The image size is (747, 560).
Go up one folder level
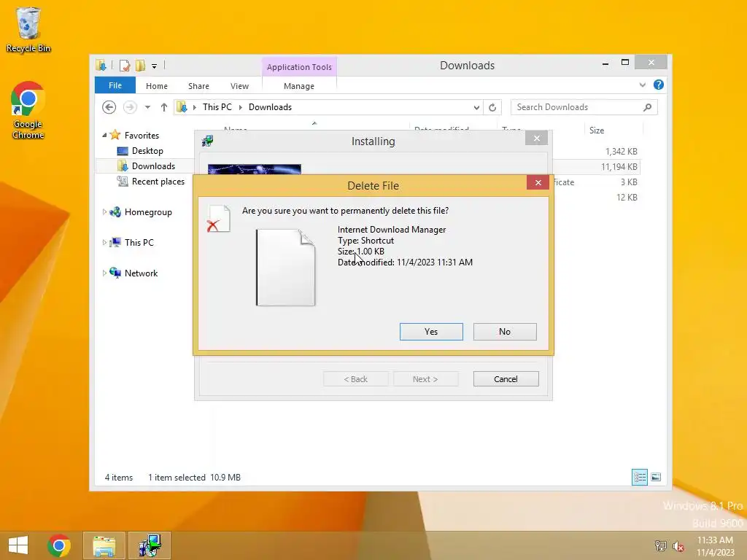[164, 107]
